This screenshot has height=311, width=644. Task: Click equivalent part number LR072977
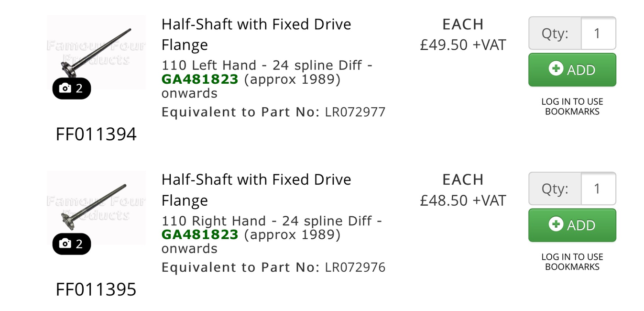click(x=355, y=112)
